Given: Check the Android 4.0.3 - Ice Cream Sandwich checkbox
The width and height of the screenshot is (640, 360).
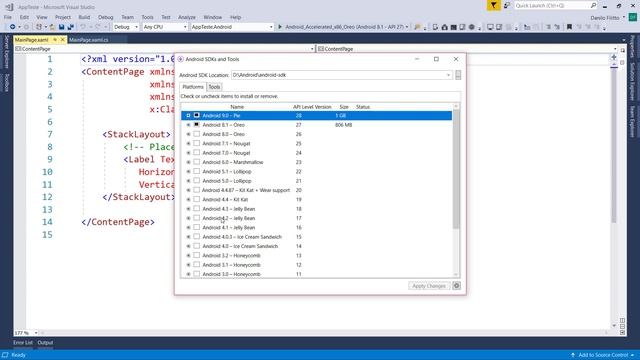Looking at the screenshot, I should 197,237.
